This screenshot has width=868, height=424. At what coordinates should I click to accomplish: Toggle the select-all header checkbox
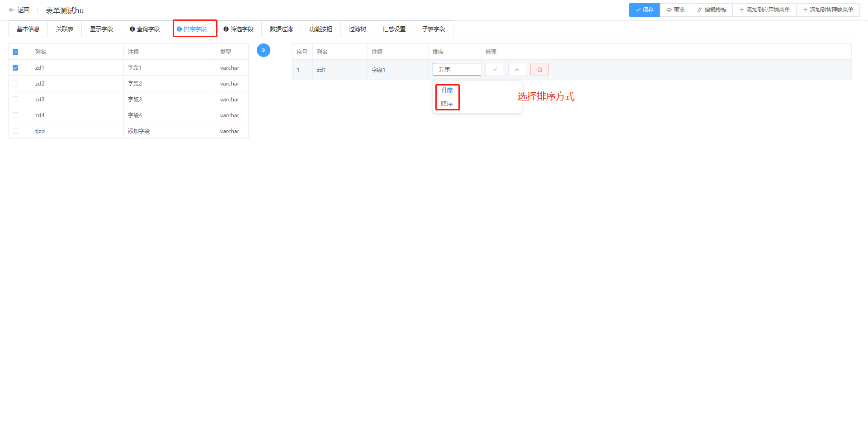[x=15, y=52]
